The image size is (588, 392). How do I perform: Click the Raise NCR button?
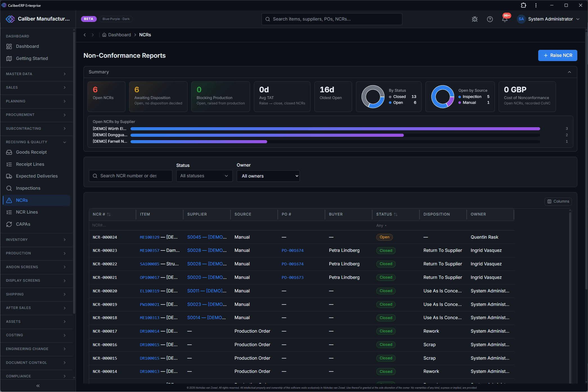point(557,55)
